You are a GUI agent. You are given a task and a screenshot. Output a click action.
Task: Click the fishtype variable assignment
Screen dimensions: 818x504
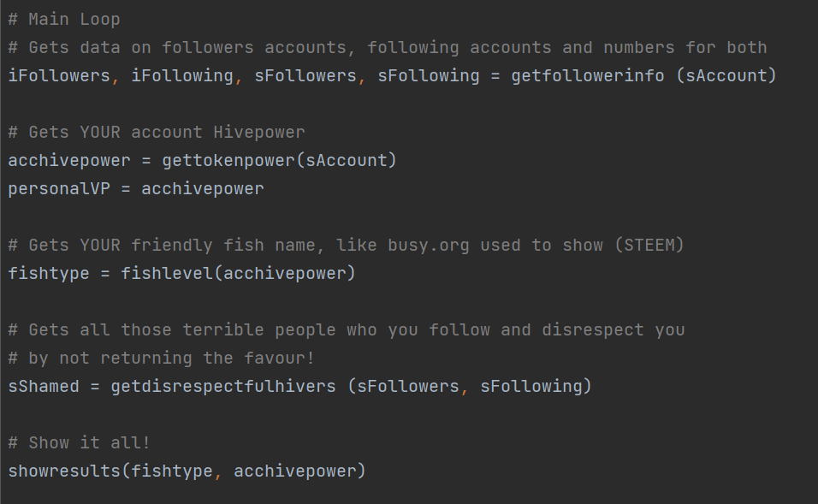coord(49,273)
